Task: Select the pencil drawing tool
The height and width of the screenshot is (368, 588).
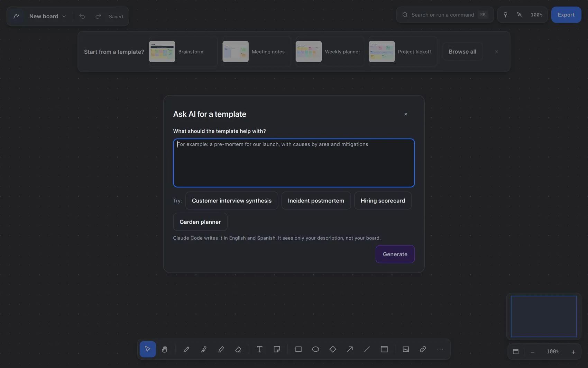Action: (186, 349)
